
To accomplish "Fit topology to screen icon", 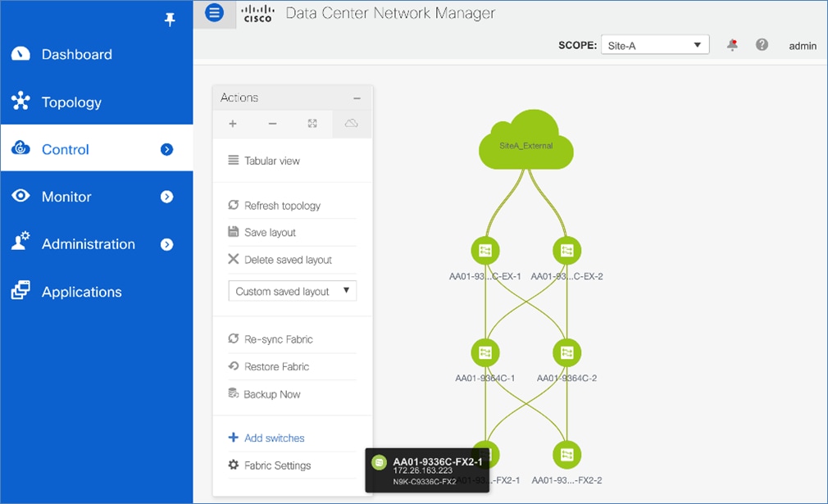I will [312, 124].
